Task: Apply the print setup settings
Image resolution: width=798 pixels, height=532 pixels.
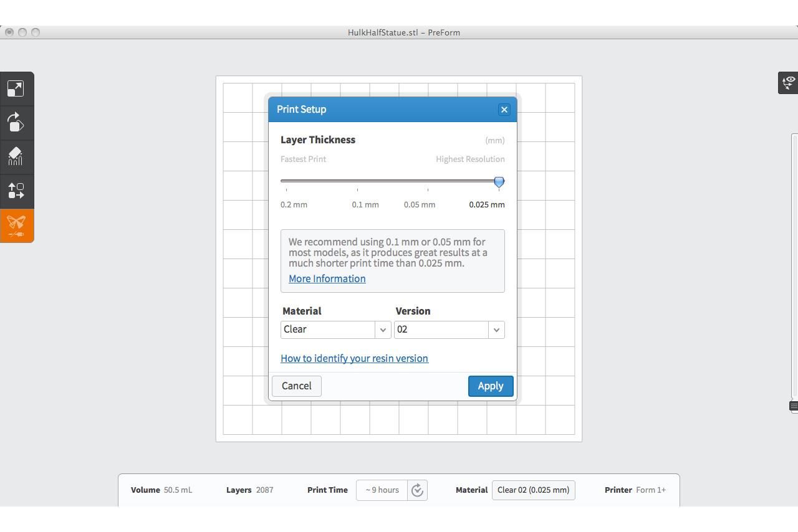Action: point(491,386)
